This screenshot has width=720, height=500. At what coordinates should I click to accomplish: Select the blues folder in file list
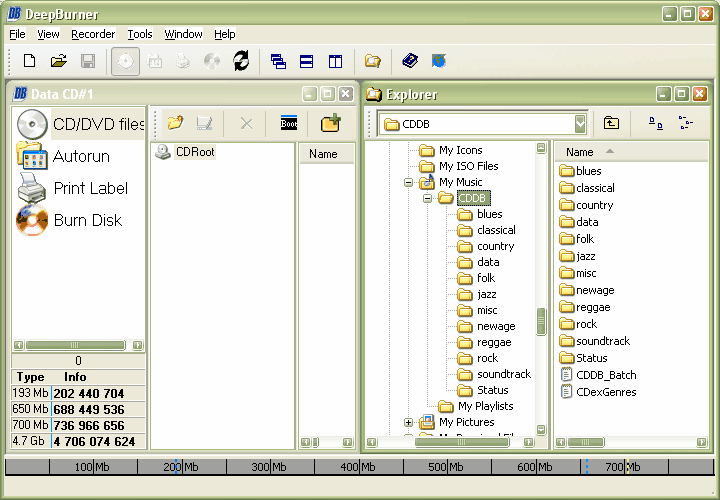tap(589, 171)
